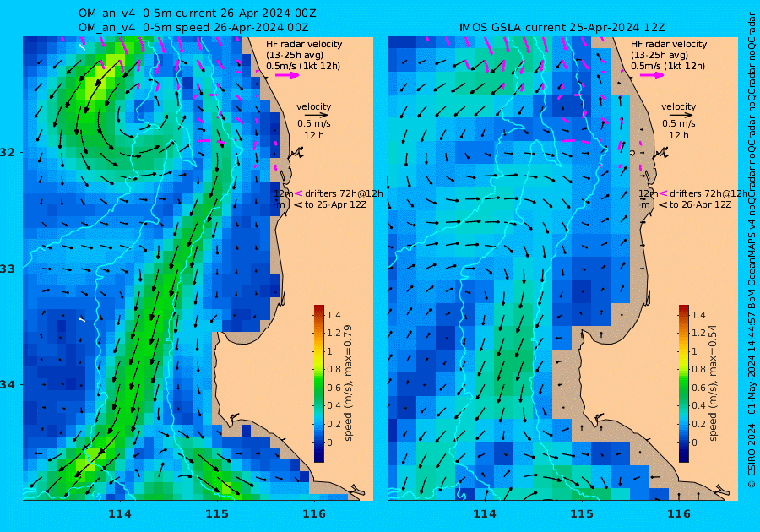Click longitude label 114 under right map
This screenshot has height=532, width=760.
(484, 514)
